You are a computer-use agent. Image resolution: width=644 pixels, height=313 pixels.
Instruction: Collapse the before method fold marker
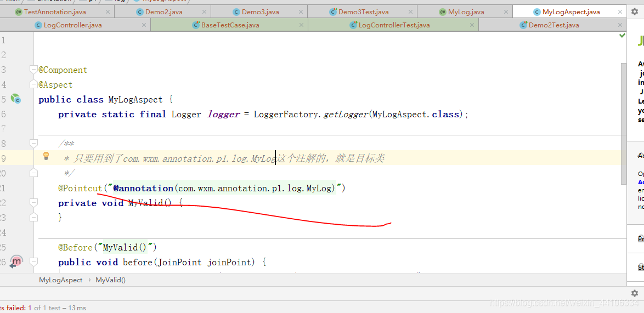click(33, 261)
